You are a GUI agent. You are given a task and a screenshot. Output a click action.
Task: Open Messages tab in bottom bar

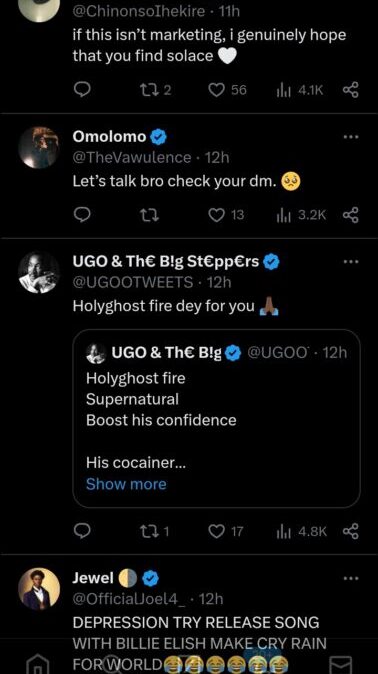point(341,665)
